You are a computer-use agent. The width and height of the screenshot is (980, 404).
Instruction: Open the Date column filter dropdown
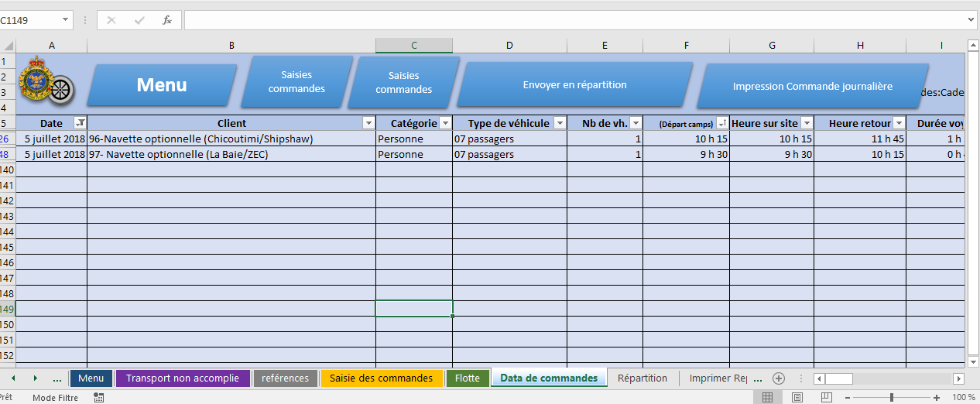tap(80, 123)
